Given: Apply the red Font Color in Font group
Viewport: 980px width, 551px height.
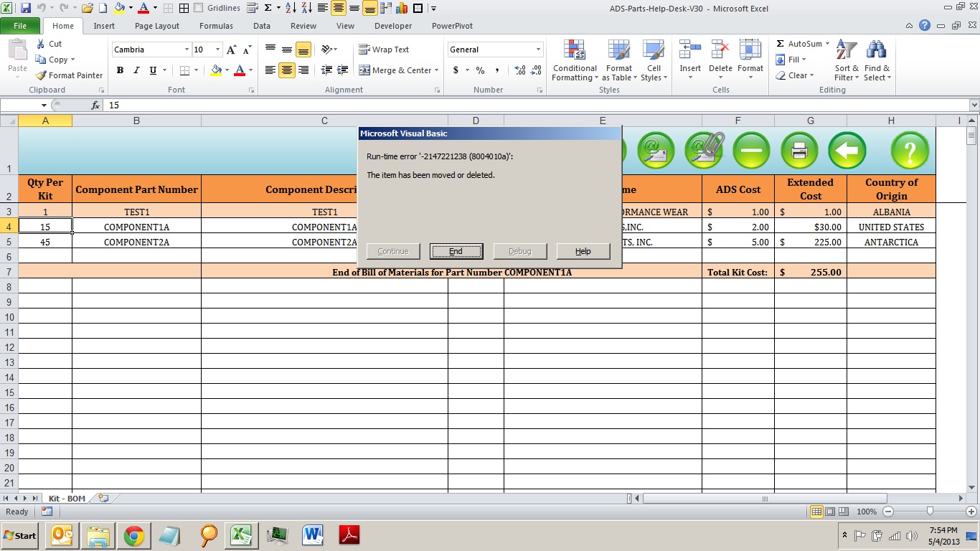Looking at the screenshot, I should coord(240,70).
